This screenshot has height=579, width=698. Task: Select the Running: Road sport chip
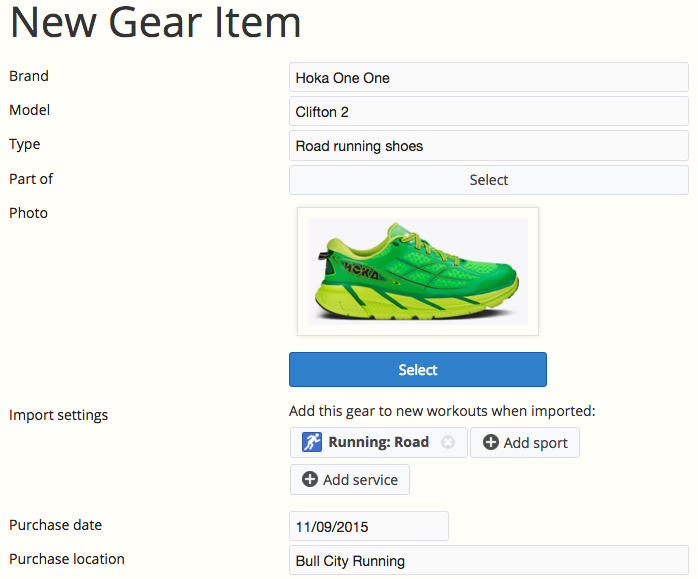(x=378, y=442)
